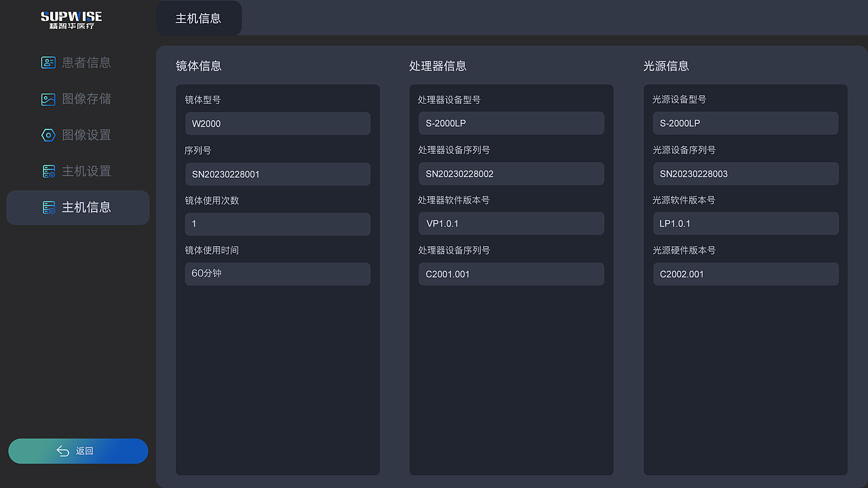
Task: Select the 序列号 field SN20230228001
Action: click(277, 174)
